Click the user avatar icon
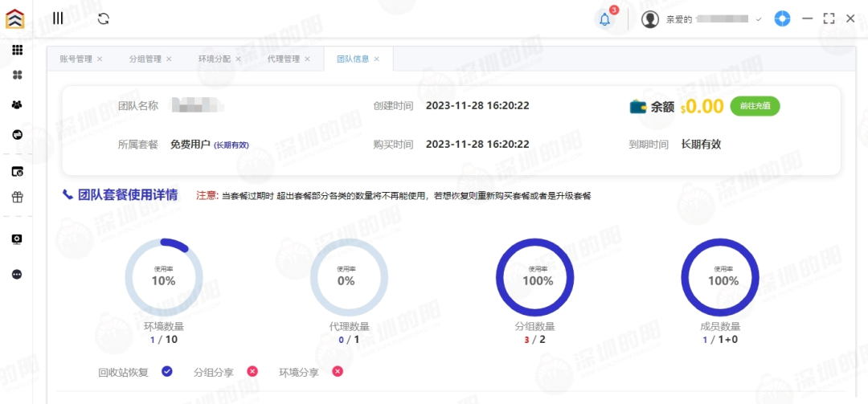 650,19
